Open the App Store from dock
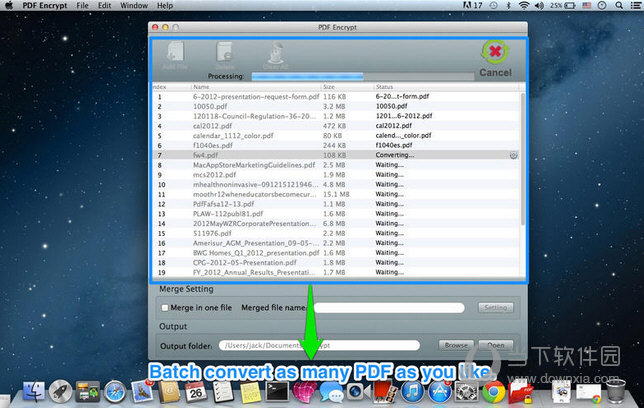Screen dimensions: 644x408 [439, 391]
